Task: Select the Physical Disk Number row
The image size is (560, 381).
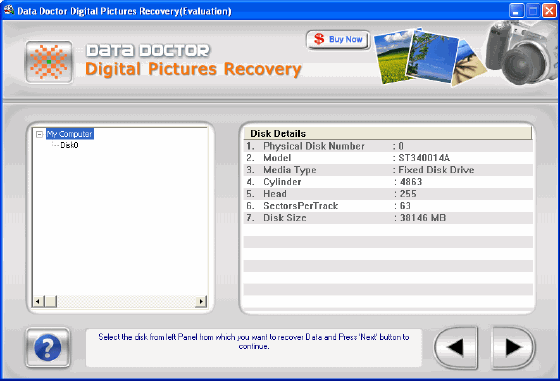Action: tap(388, 146)
